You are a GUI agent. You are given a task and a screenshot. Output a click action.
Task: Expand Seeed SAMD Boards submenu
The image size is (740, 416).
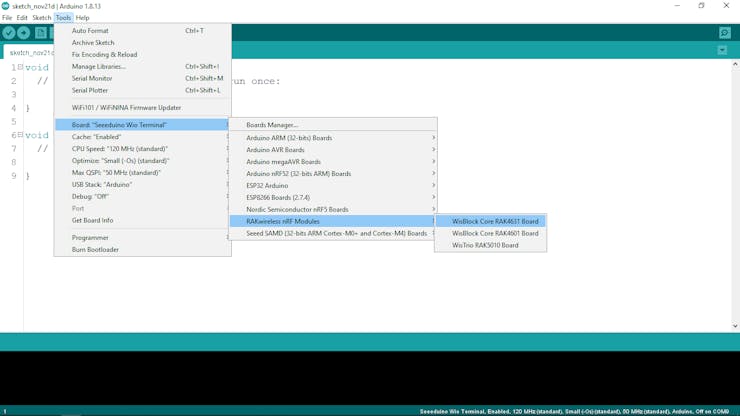tap(333, 233)
